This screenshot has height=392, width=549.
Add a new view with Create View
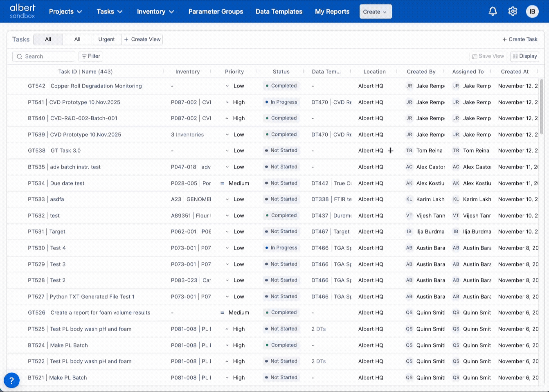[x=142, y=39]
